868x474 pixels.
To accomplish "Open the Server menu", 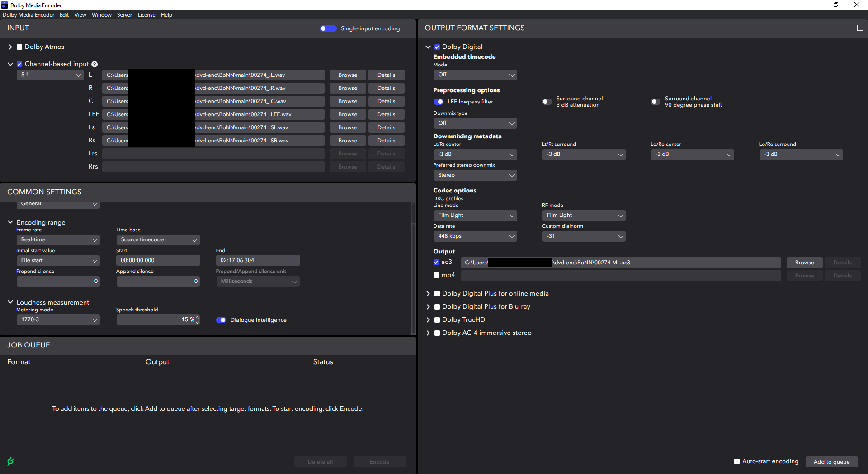I will pos(124,15).
